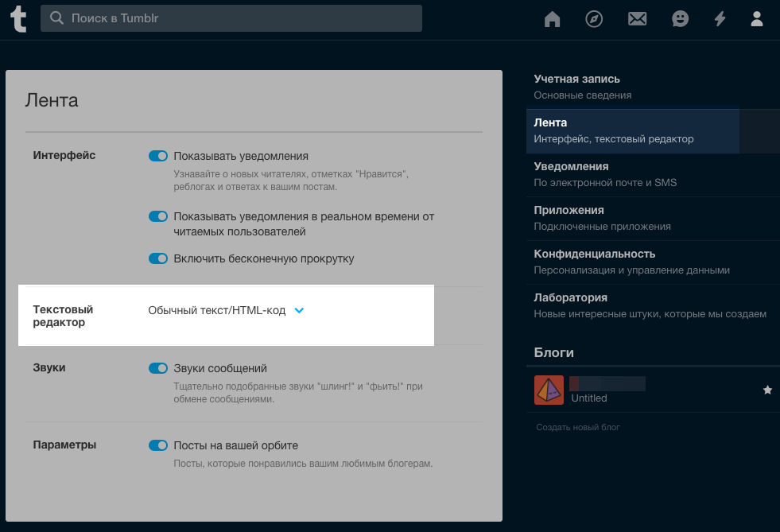Image resolution: width=780 pixels, height=532 pixels.
Task: Toggle Посты на вашей орбите switch
Action: [158, 445]
